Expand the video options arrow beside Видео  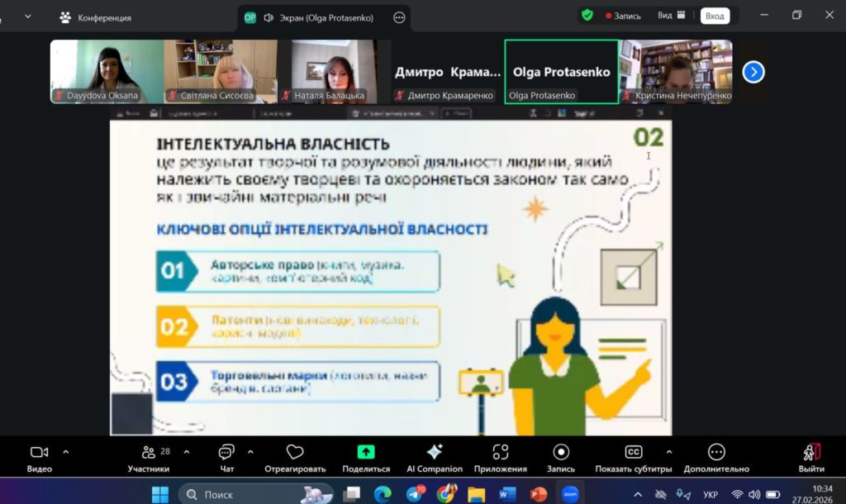pos(66,452)
